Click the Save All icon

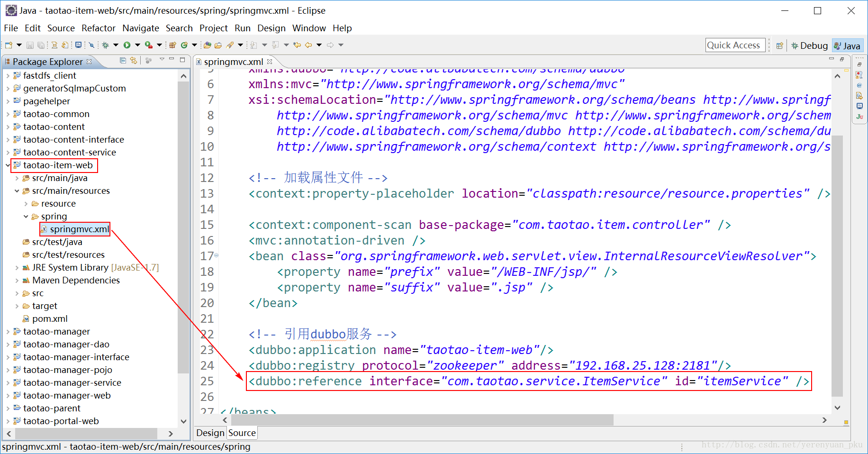(x=41, y=45)
